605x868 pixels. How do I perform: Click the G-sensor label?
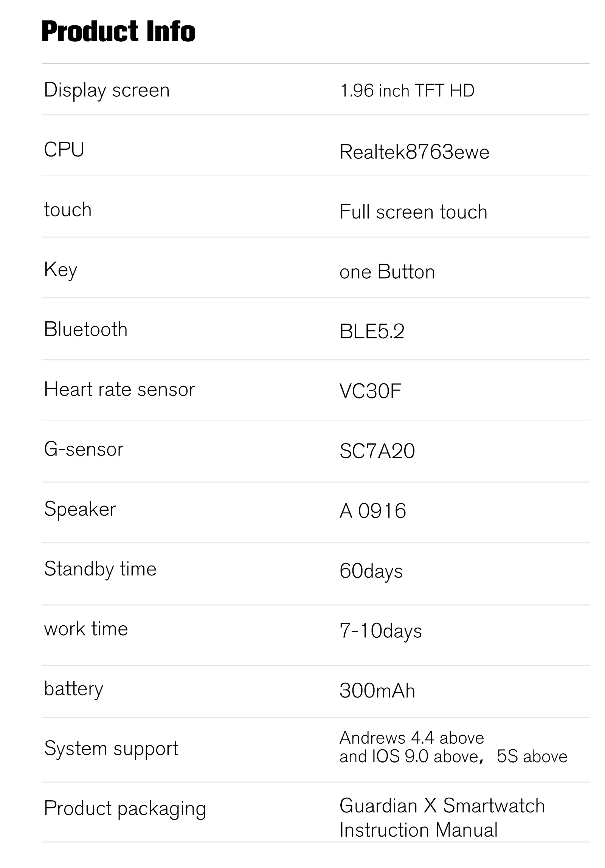(x=84, y=449)
